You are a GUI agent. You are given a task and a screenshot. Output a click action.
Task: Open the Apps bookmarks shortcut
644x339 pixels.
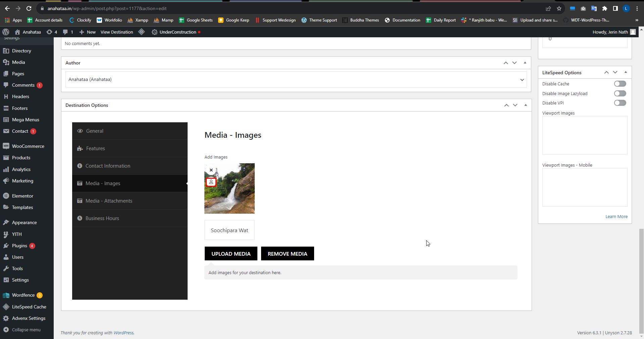(13, 20)
